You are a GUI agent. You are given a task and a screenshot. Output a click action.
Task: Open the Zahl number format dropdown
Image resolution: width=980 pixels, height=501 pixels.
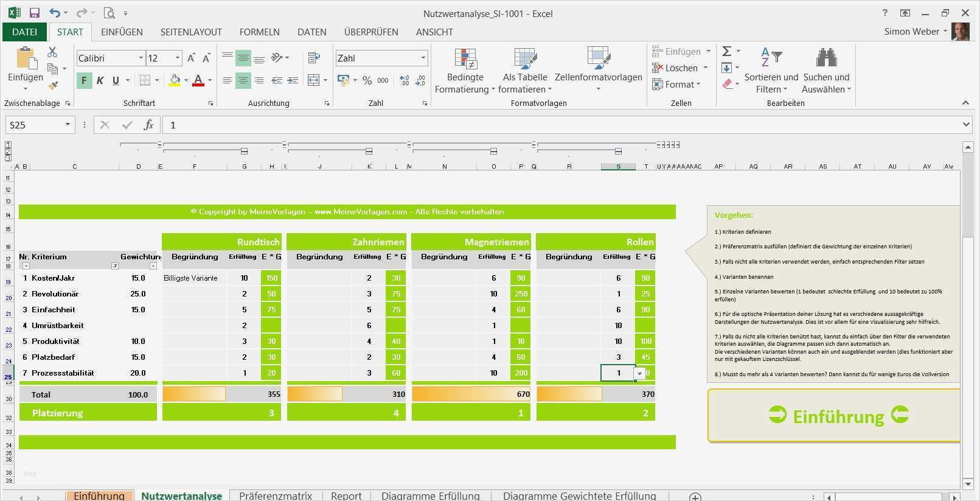[x=423, y=58]
